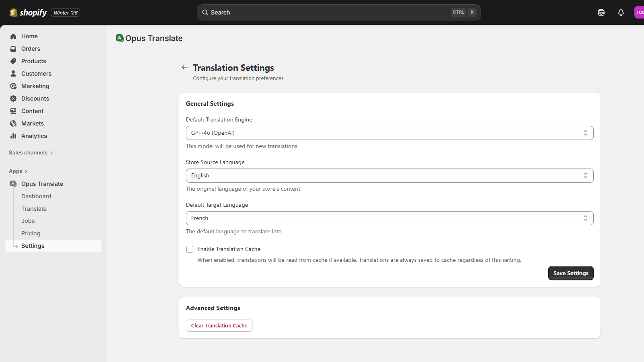644x362 pixels.
Task: Click Clear Translation Cache
Action: coord(219,325)
